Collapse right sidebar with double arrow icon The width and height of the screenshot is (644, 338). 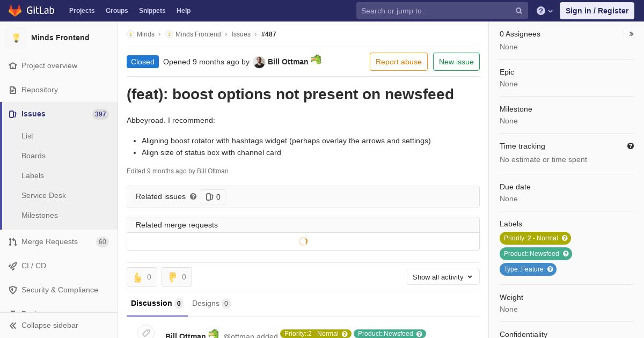pos(632,34)
